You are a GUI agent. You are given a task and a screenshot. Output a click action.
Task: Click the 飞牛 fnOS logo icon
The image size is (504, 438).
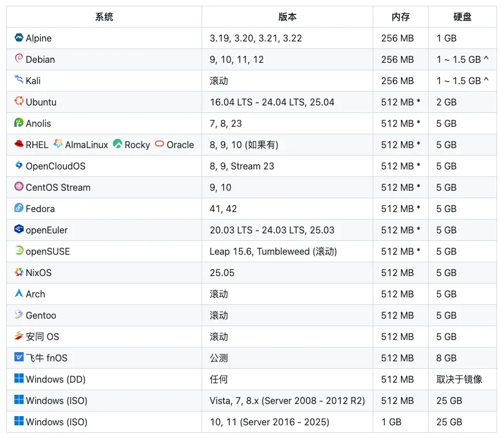pos(19,357)
